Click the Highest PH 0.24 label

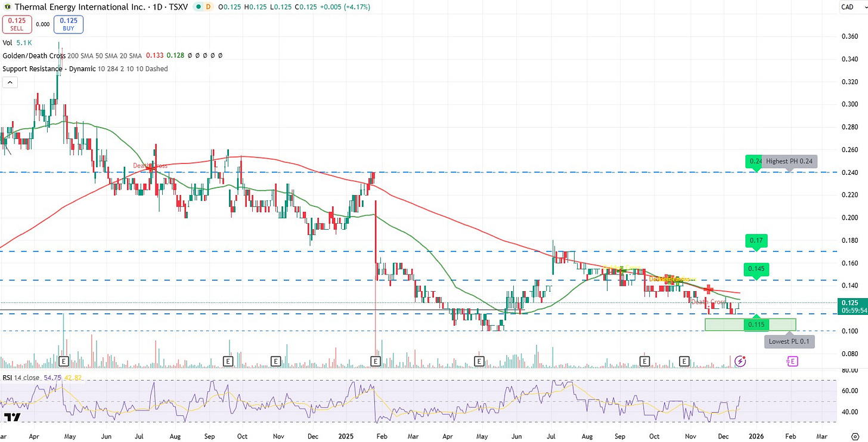tap(789, 161)
